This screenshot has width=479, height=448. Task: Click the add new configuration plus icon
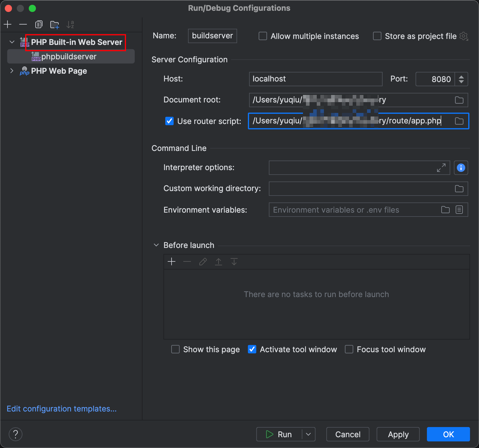pos(8,24)
